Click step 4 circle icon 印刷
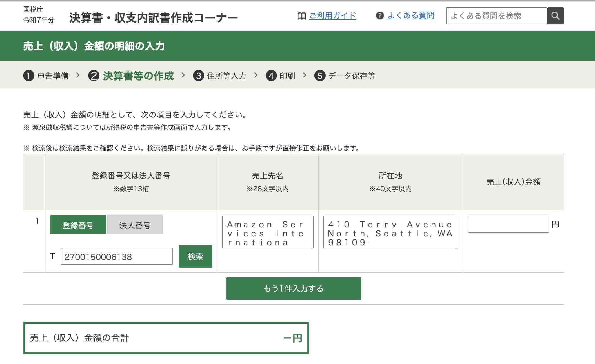 point(271,76)
